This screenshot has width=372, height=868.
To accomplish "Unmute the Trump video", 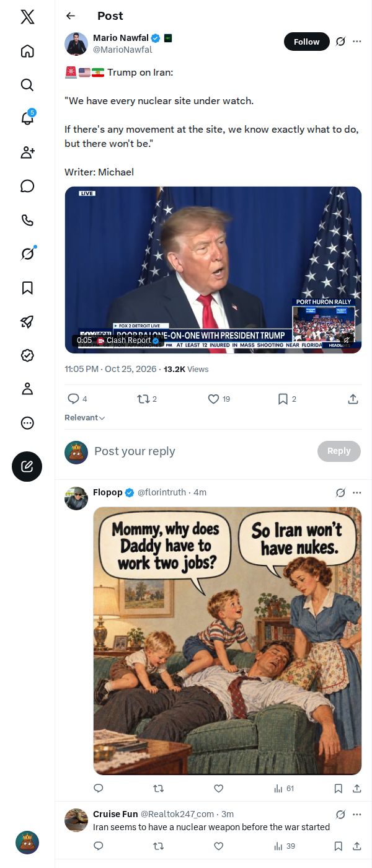I will click(347, 340).
